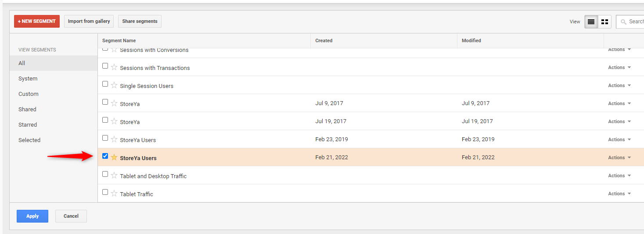
Task: Click the New Segment button
Action: (x=37, y=21)
